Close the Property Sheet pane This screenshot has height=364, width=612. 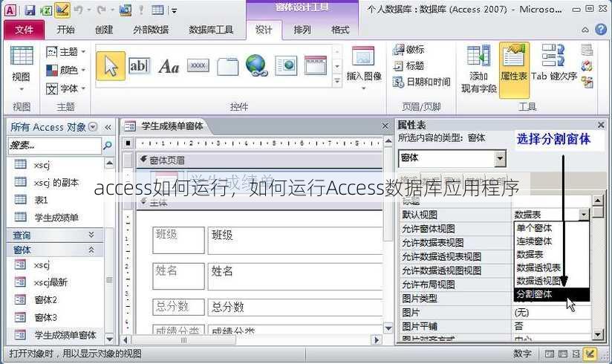[x=601, y=125]
